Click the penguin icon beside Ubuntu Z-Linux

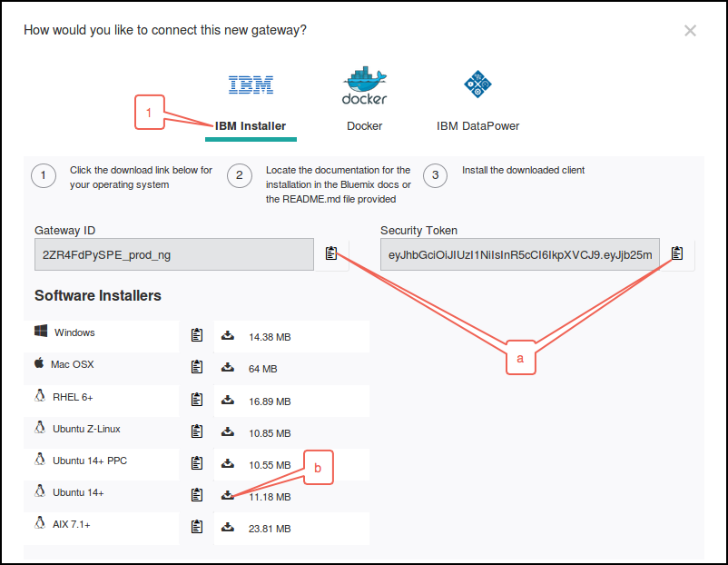[x=40, y=427]
